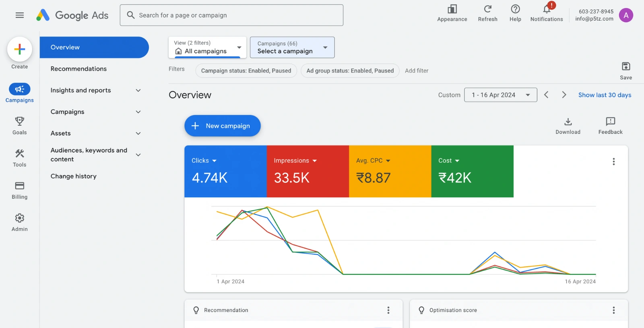The height and width of the screenshot is (328, 644).
Task: Expand Insights and reports section
Action: click(138, 90)
